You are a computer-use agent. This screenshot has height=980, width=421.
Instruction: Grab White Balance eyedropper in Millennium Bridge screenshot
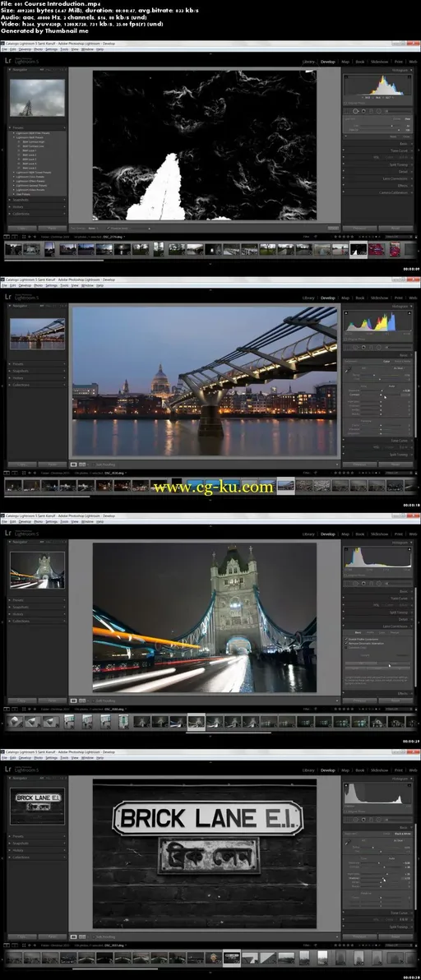pos(349,370)
